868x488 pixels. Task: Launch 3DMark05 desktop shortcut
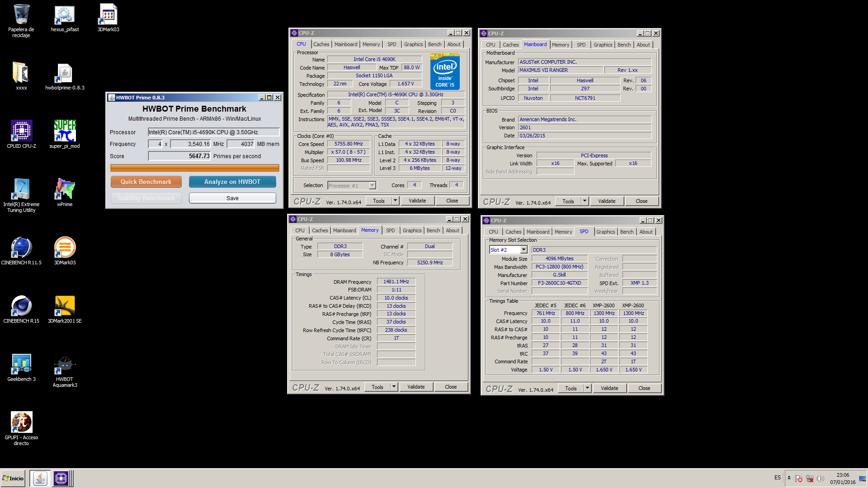(x=65, y=251)
